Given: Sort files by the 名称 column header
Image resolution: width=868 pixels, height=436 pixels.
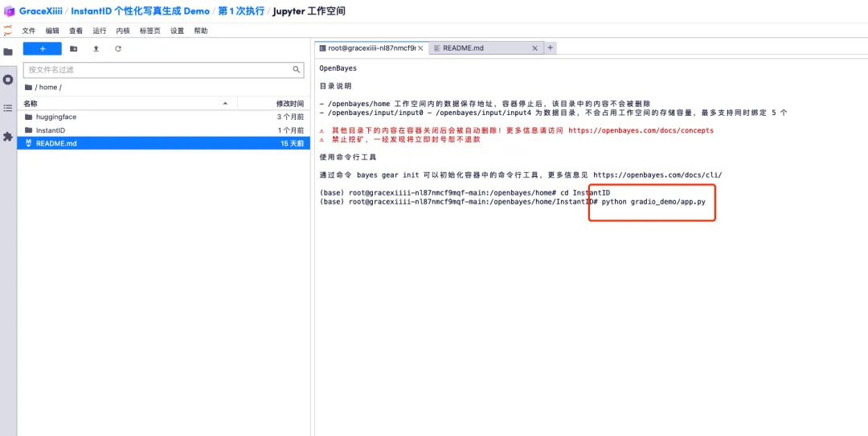Looking at the screenshot, I should 127,104.
